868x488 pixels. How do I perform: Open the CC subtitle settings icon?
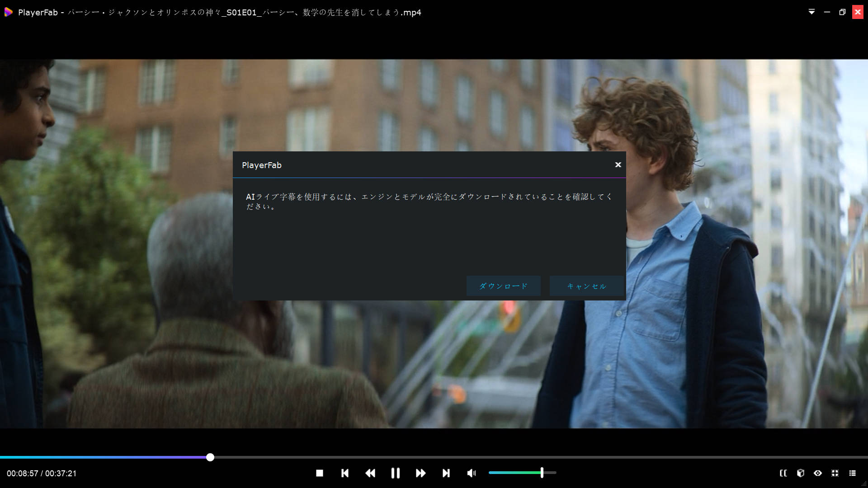[x=783, y=473]
